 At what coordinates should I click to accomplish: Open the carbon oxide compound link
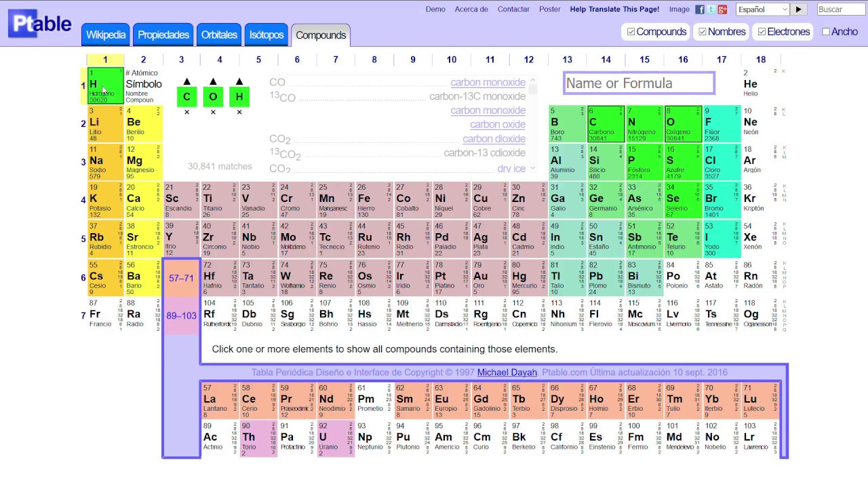click(x=498, y=125)
